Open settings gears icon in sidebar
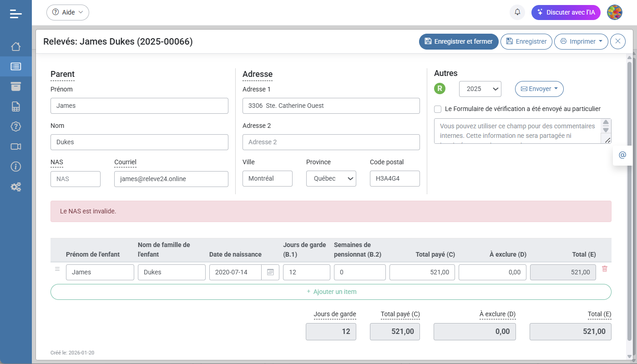The width and height of the screenshot is (637, 364). (x=16, y=187)
